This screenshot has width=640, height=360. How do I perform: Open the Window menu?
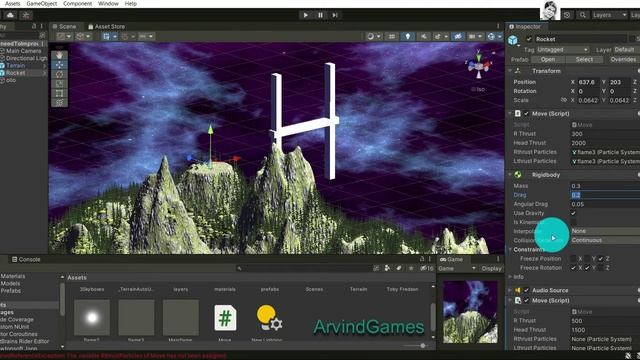point(108,4)
